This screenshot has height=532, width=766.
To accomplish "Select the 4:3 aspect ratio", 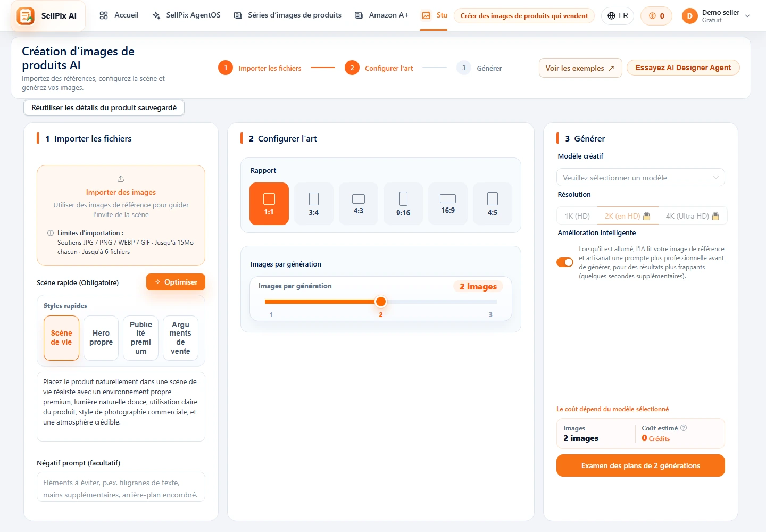I will 359,204.
